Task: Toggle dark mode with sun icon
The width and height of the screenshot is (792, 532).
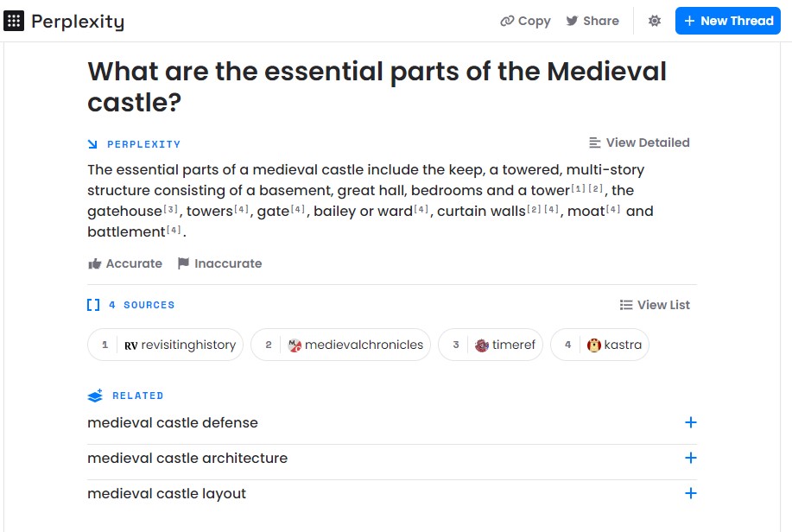Action: [x=655, y=21]
